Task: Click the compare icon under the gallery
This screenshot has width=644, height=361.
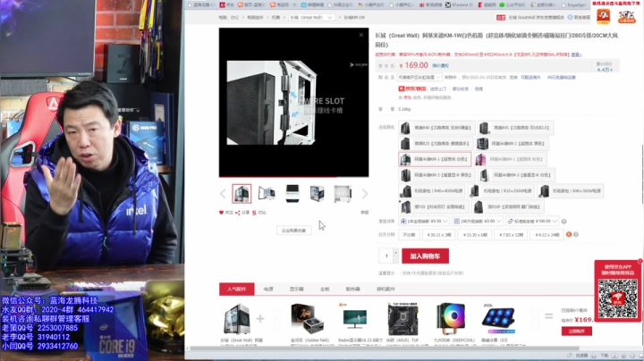Action: 254,213
